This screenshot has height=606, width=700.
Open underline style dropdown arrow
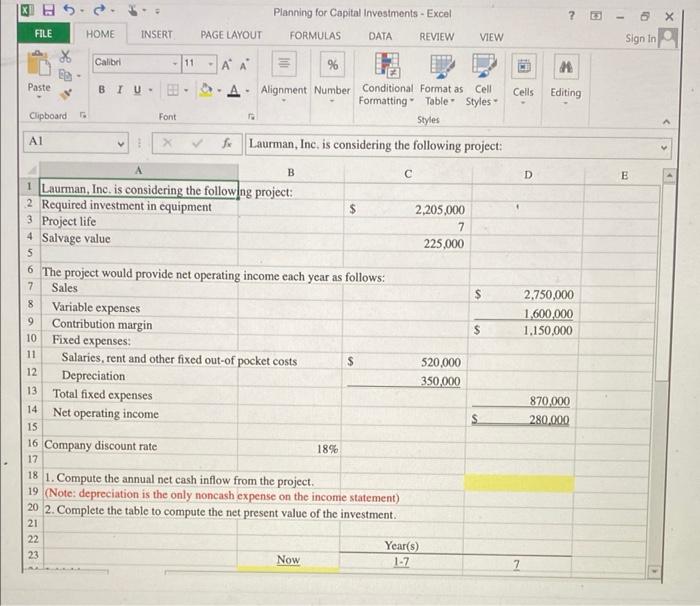[150, 90]
